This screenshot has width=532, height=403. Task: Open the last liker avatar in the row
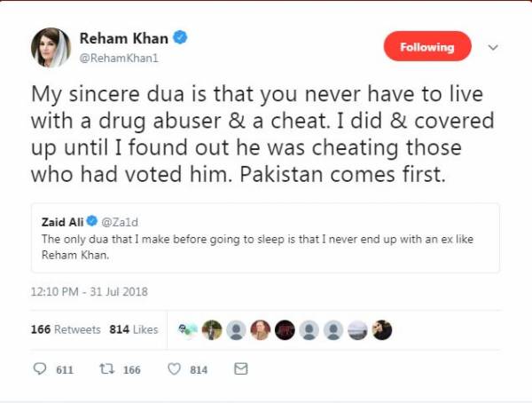tap(381, 329)
